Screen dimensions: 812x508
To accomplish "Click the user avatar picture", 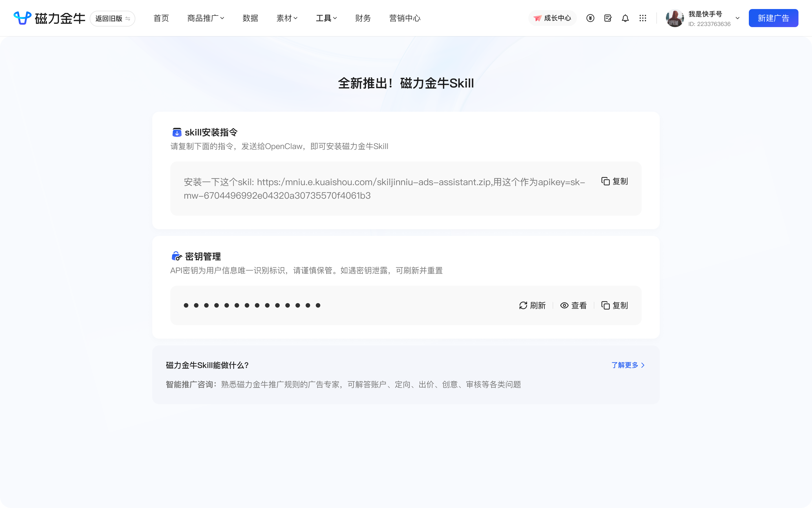I will (x=675, y=18).
